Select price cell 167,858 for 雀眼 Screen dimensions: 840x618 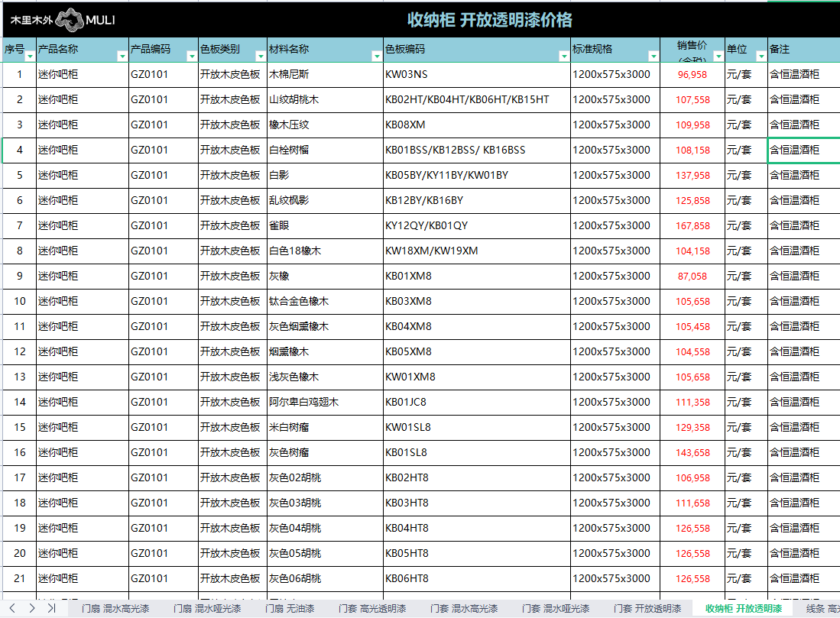point(693,226)
